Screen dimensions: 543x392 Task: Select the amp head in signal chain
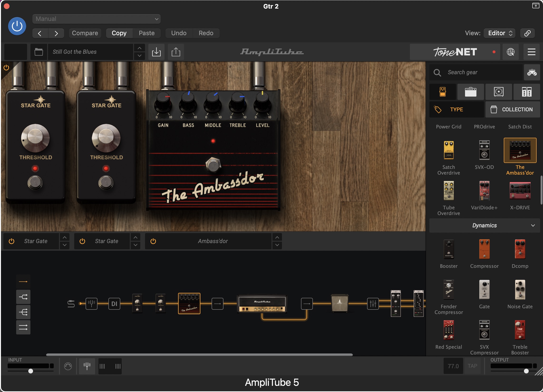262,304
